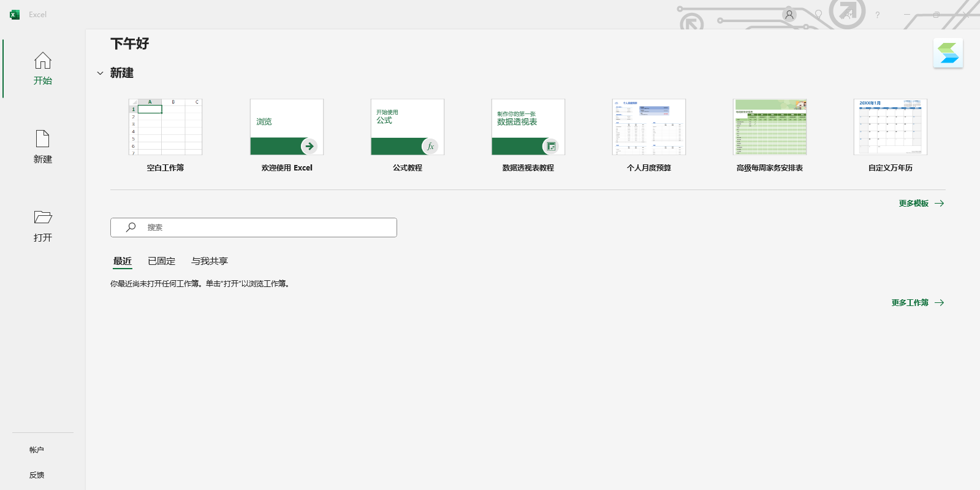Click the green-blue floating app icon
Viewport: 980px width, 490px height.
pyautogui.click(x=948, y=53)
